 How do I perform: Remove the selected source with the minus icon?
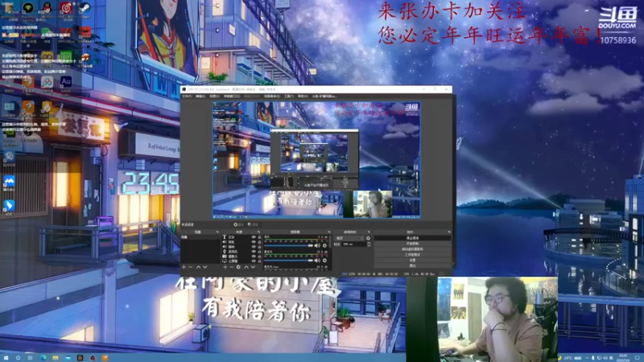pos(231,267)
